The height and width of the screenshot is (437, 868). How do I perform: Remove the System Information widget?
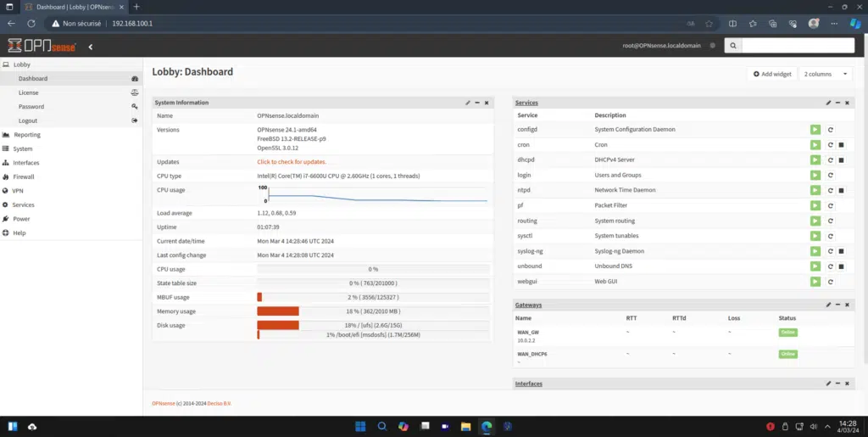(487, 103)
